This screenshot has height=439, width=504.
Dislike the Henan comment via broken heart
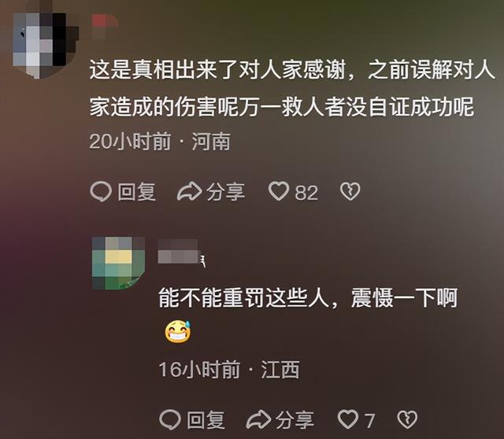click(350, 191)
